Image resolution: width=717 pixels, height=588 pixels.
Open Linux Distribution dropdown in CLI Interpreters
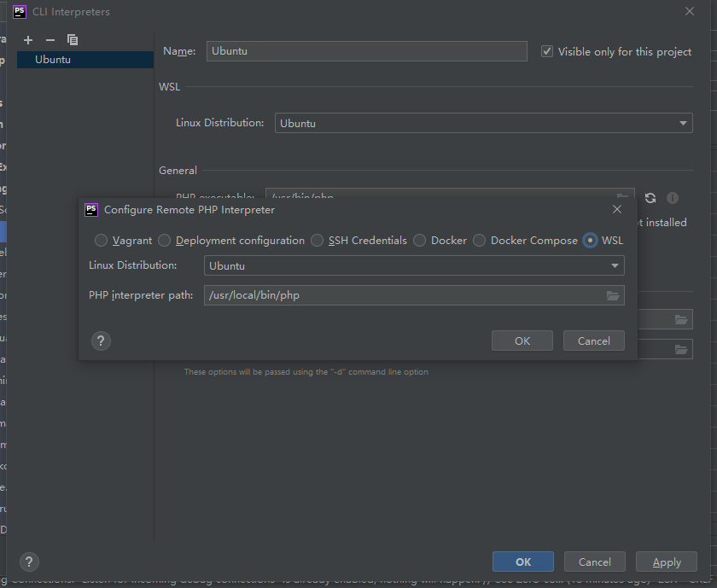click(x=483, y=123)
